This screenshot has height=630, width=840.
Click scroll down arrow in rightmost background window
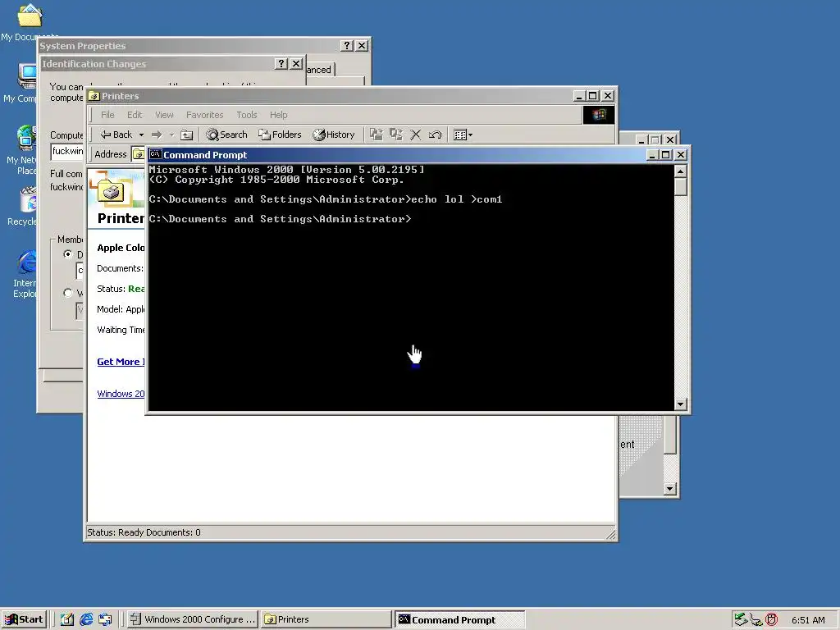coord(669,489)
